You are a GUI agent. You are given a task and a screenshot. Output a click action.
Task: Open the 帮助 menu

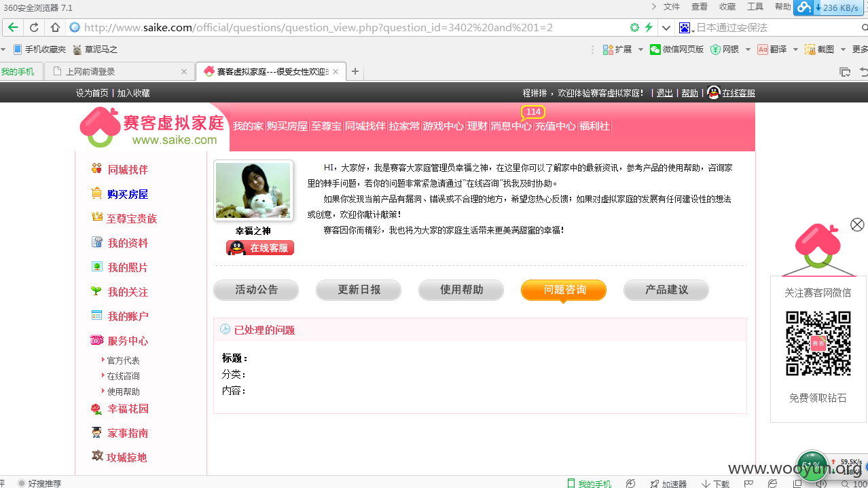[x=783, y=7]
